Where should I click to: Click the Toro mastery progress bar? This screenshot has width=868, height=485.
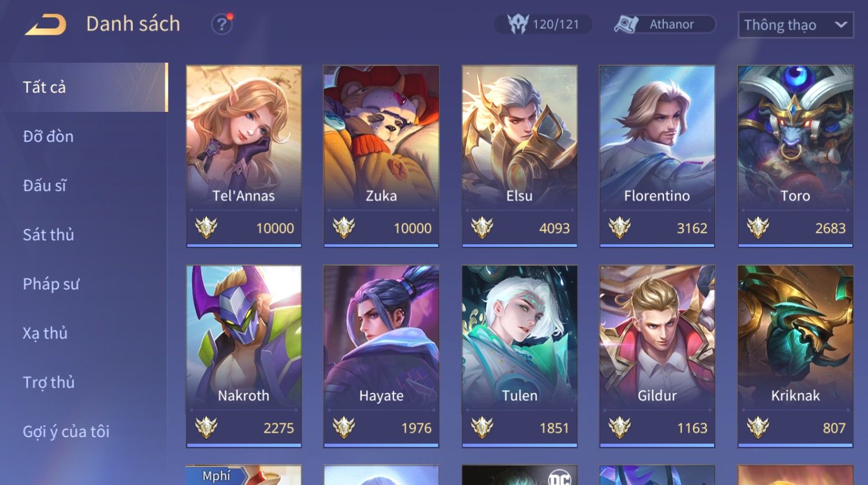coord(795,246)
